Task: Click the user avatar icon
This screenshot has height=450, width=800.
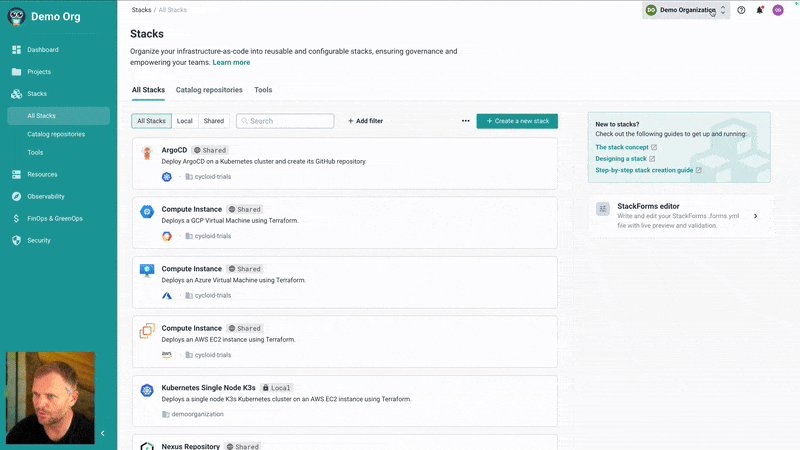Action: pos(778,10)
